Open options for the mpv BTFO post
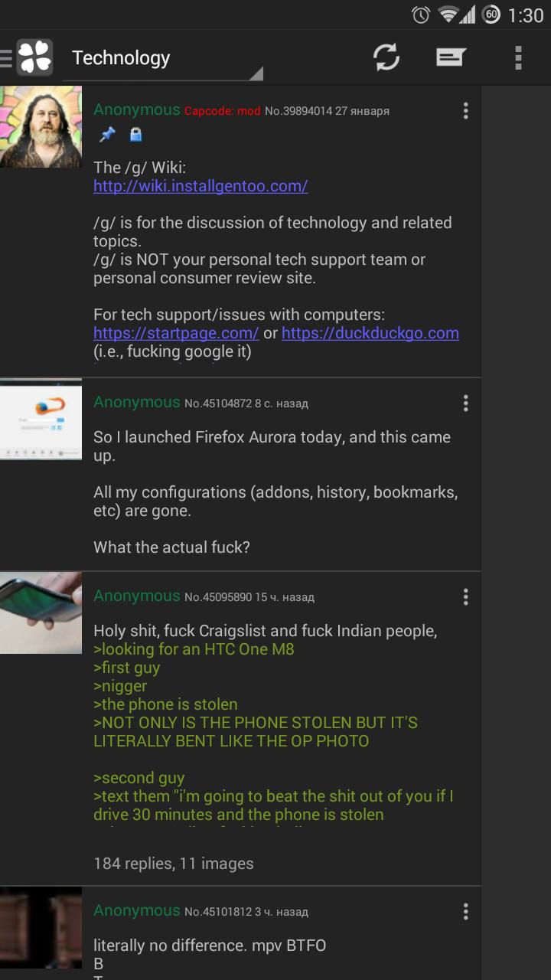Viewport: 551px width, 980px height. 465,911
